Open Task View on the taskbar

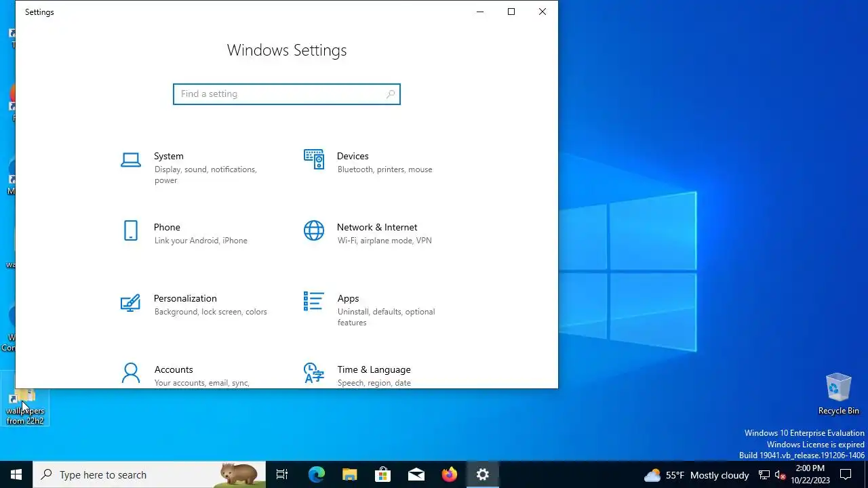282,474
